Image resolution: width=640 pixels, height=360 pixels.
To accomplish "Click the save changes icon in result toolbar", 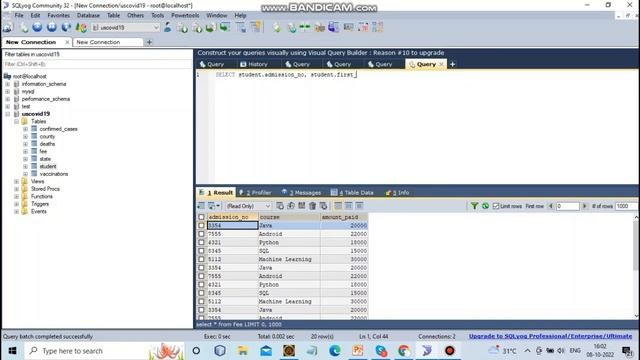I will click(302, 206).
